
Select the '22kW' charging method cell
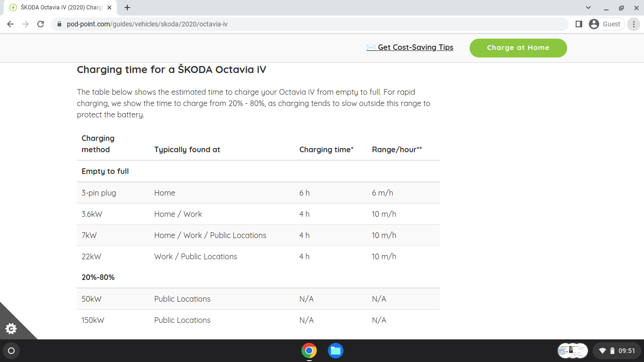pyautogui.click(x=91, y=256)
